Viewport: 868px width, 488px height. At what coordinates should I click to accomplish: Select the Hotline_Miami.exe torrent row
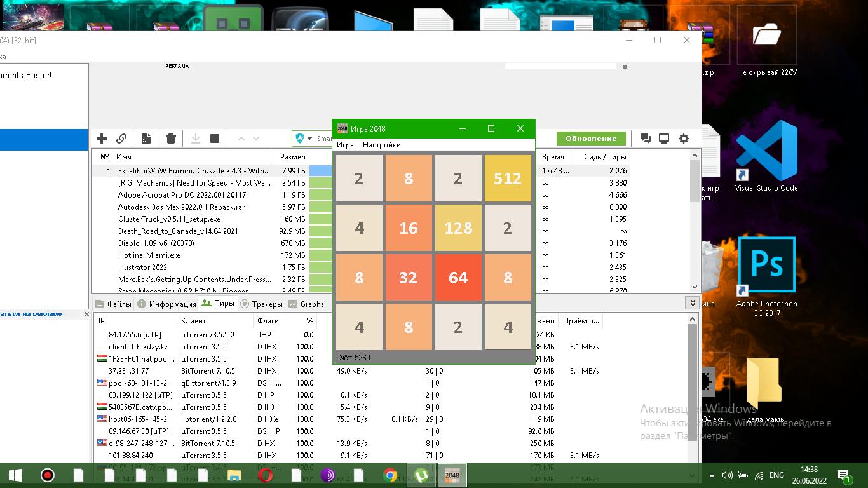tap(149, 255)
